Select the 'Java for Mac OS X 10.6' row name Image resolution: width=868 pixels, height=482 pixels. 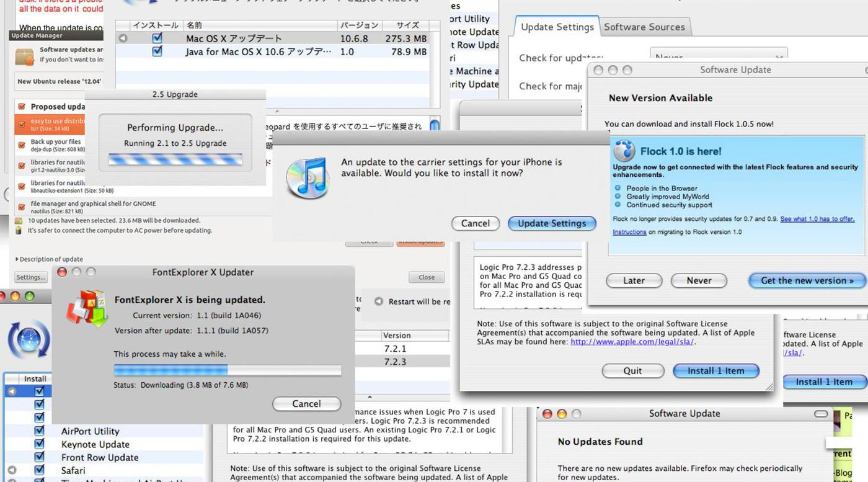(258, 51)
